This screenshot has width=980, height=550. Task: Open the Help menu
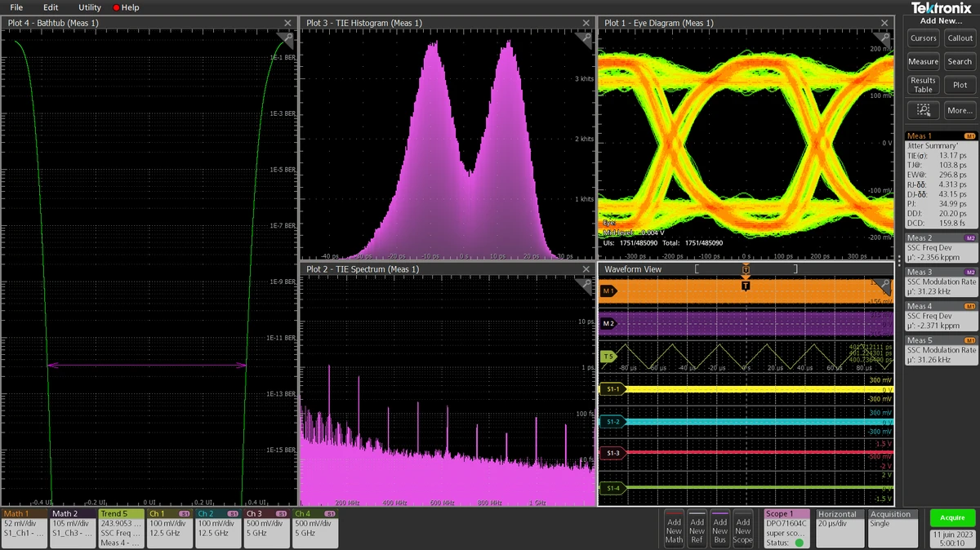127,7
